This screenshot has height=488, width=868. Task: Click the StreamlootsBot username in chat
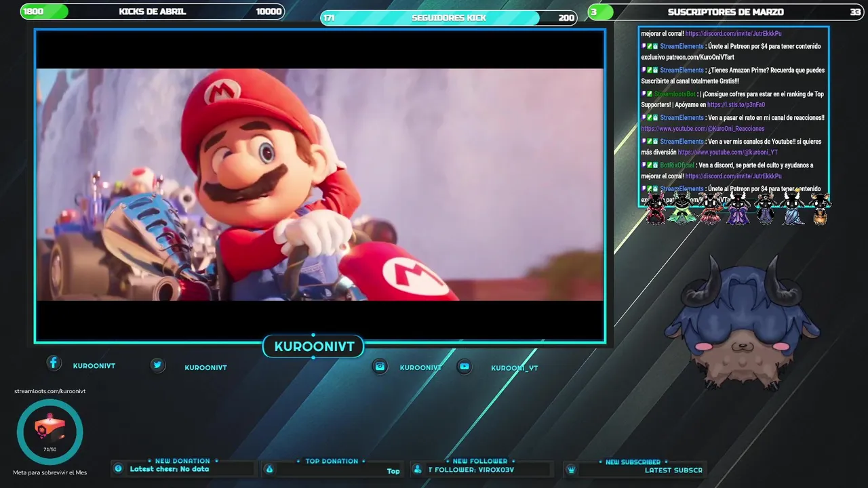pyautogui.click(x=675, y=94)
